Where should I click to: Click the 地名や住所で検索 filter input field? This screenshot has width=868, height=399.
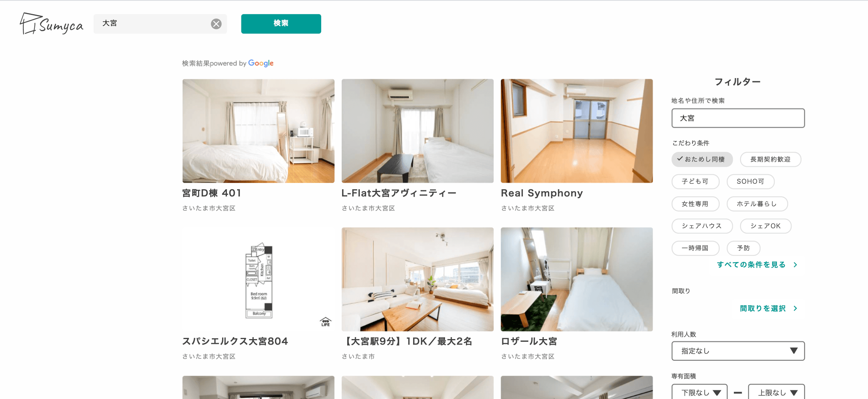pos(738,118)
